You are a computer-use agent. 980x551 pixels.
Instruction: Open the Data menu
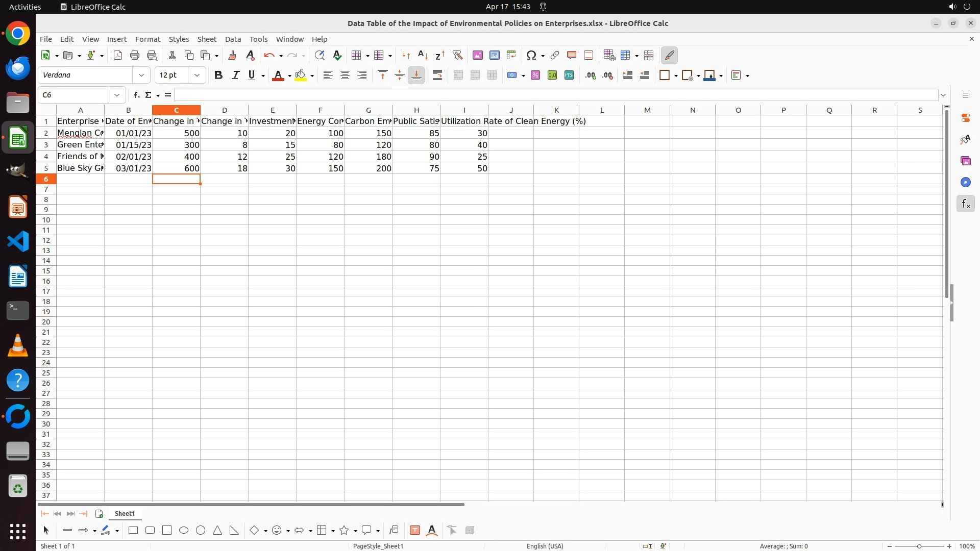(233, 39)
